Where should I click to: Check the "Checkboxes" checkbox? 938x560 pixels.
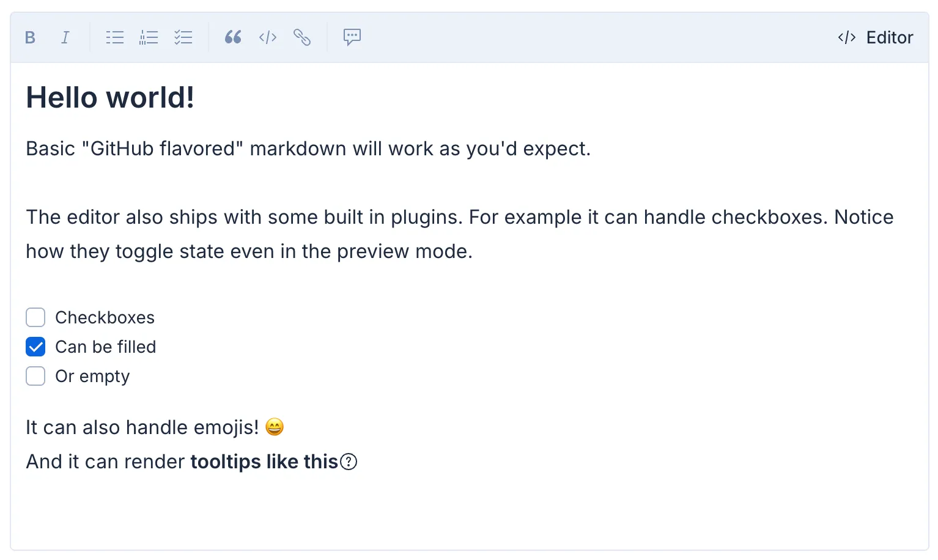coord(35,318)
